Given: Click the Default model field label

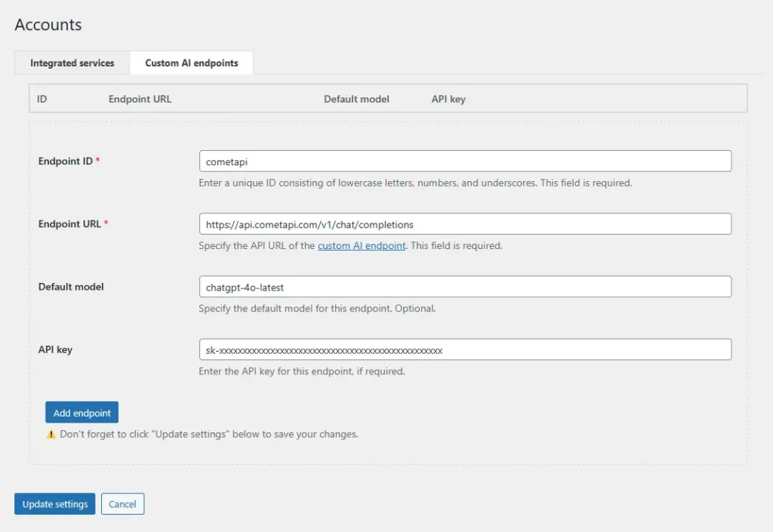Looking at the screenshot, I should 71,287.
